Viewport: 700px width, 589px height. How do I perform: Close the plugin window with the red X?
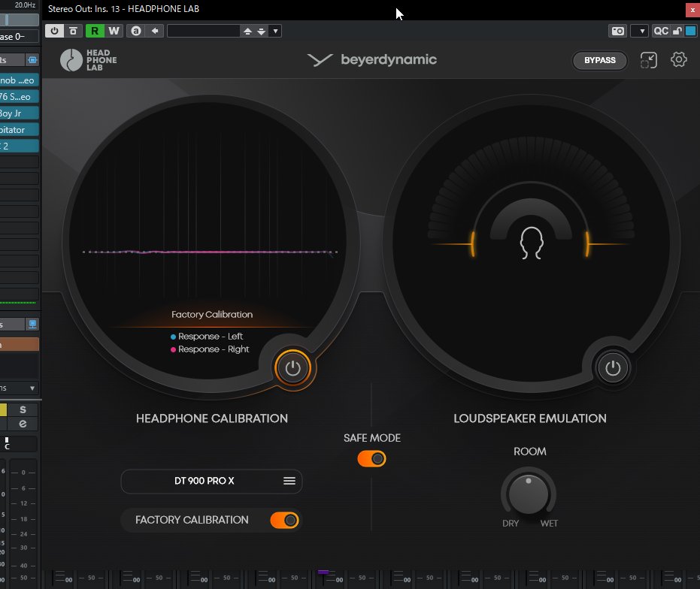(692, 10)
